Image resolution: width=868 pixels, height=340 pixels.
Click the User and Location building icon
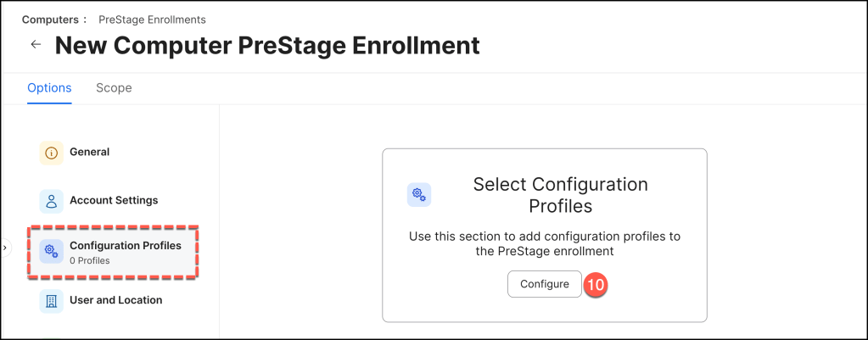(52, 300)
